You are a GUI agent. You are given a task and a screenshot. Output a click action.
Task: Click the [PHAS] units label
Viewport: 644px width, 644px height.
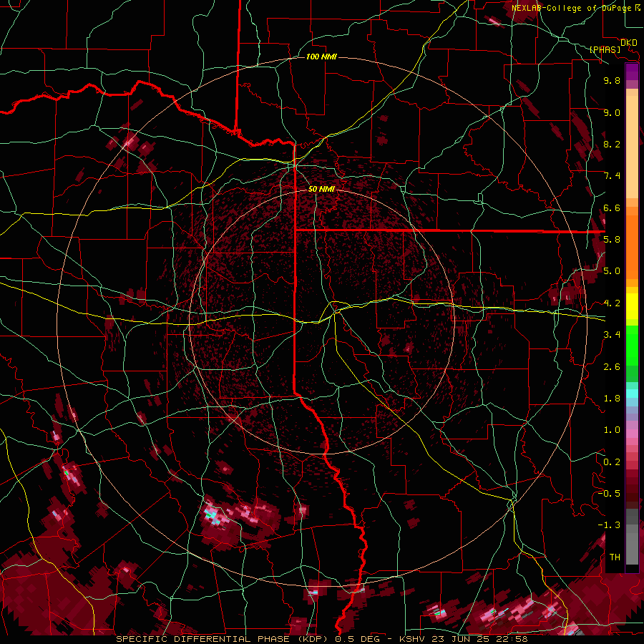click(x=605, y=49)
